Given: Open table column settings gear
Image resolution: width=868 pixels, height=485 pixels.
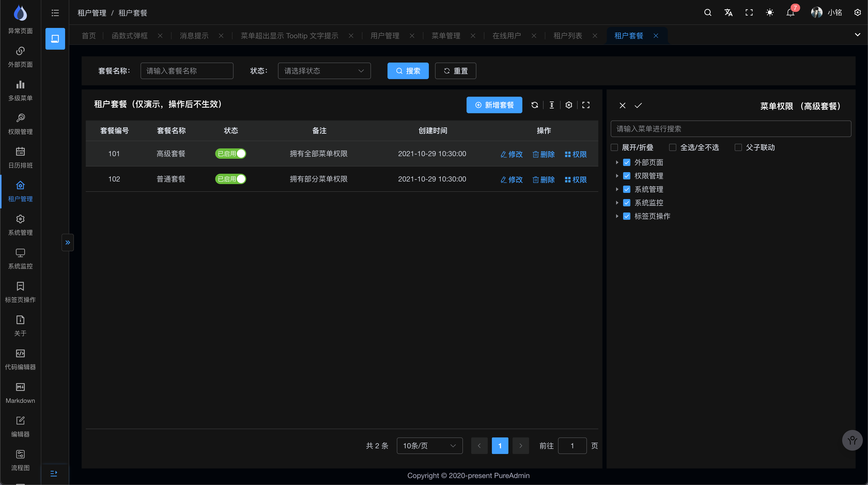Looking at the screenshot, I should tap(569, 105).
